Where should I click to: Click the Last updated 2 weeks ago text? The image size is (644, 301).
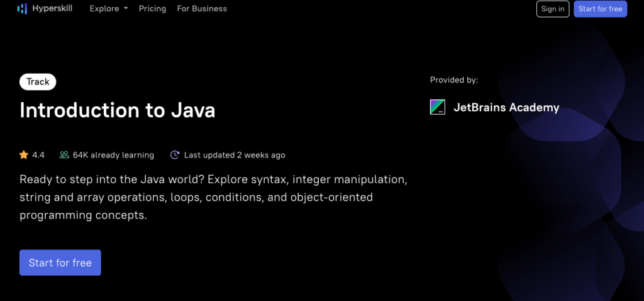tap(235, 155)
